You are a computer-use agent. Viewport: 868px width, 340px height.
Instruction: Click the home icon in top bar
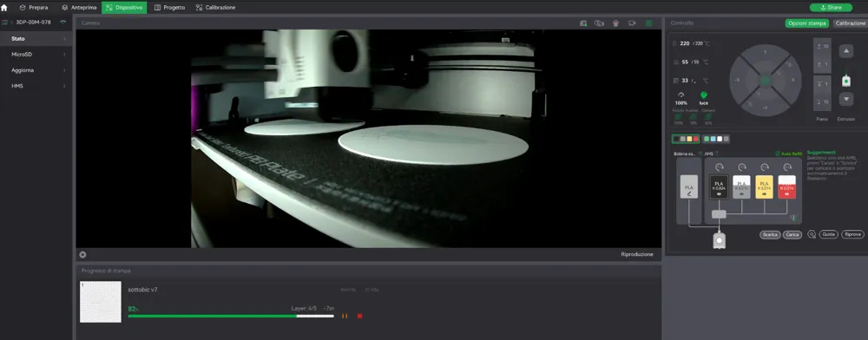pos(4,8)
